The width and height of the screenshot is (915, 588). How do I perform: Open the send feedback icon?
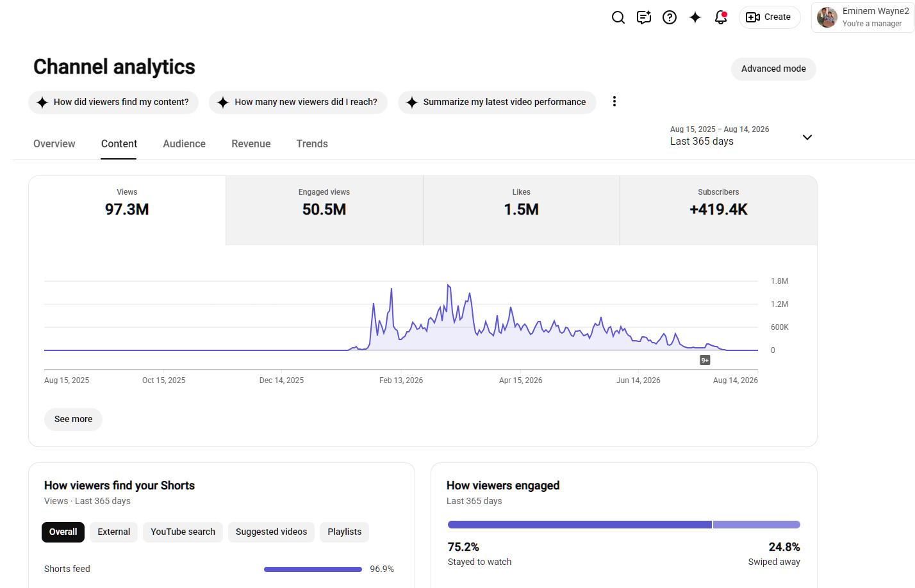coord(644,17)
